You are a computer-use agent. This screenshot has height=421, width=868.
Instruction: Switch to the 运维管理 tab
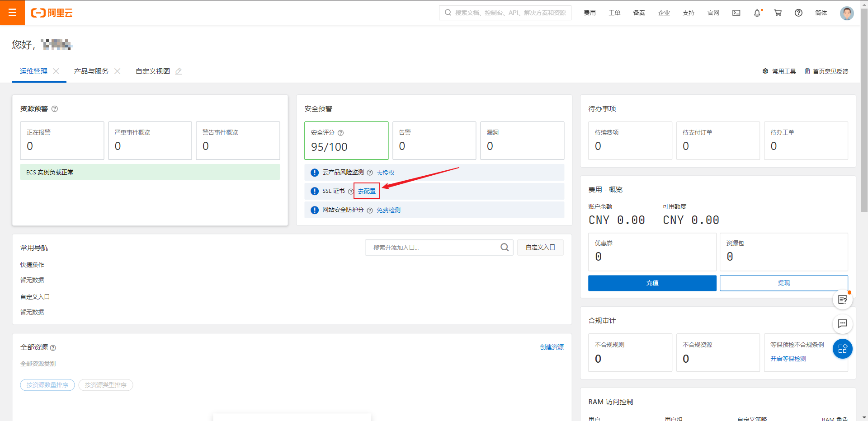point(33,71)
